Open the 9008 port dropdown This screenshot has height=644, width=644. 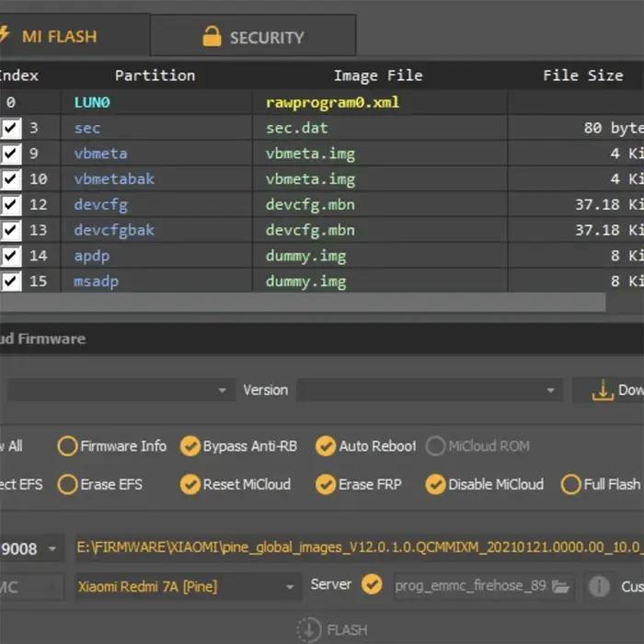point(32,548)
